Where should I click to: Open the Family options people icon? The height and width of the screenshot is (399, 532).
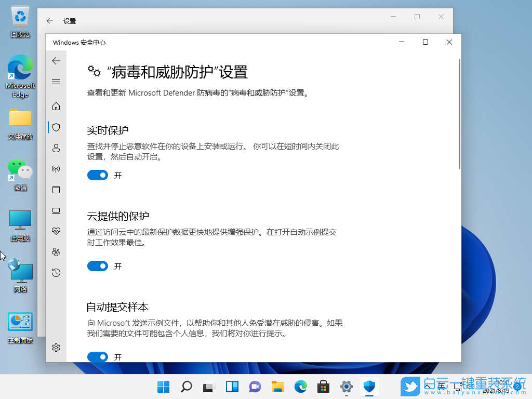[56, 252]
